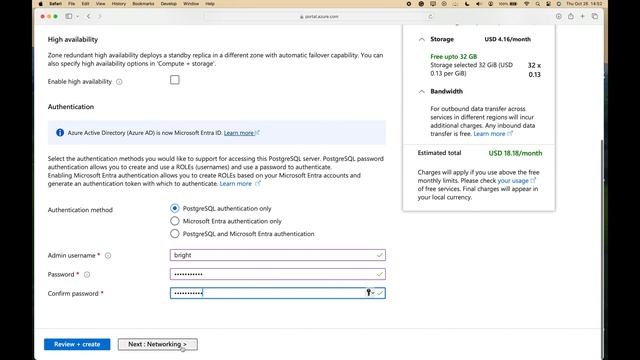Image resolution: width=640 pixels, height=360 pixels.
Task: Click the Next : Networking button
Action: pyautogui.click(x=158, y=344)
